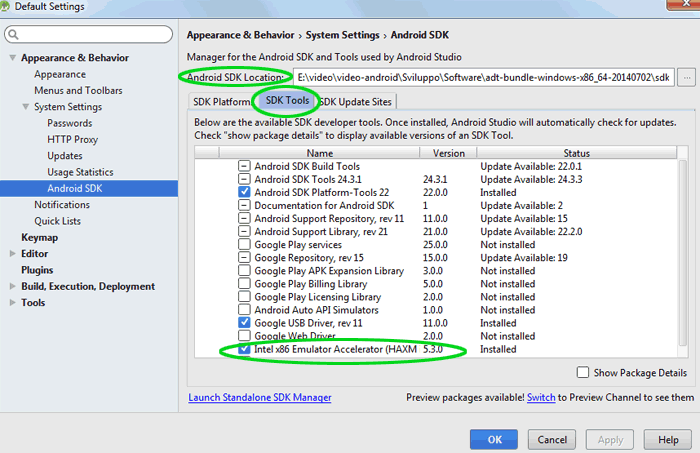Screen dimensions: 700x453
Task: Click Cancel button
Action: [x=552, y=440]
